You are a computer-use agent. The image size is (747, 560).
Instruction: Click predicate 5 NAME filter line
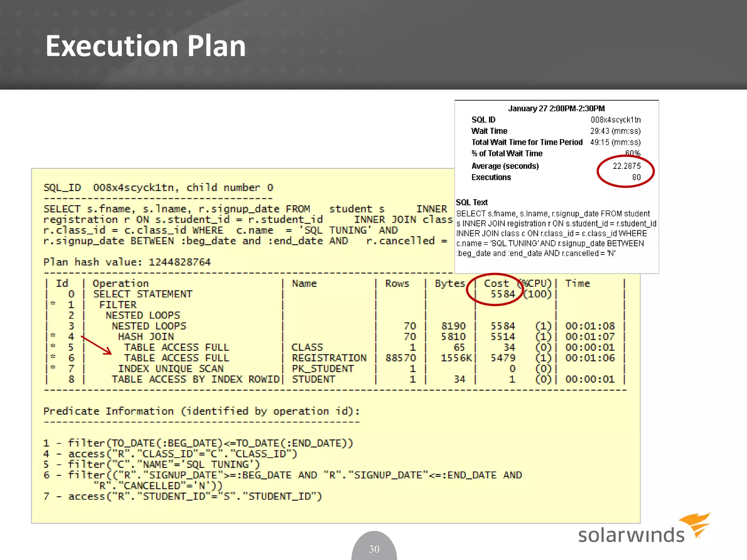tap(152, 464)
